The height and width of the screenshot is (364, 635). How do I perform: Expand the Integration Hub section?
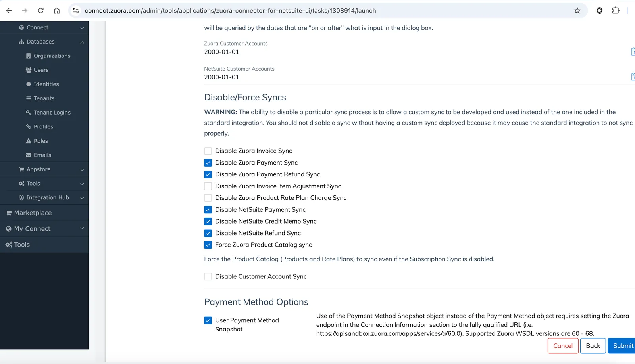click(44, 197)
